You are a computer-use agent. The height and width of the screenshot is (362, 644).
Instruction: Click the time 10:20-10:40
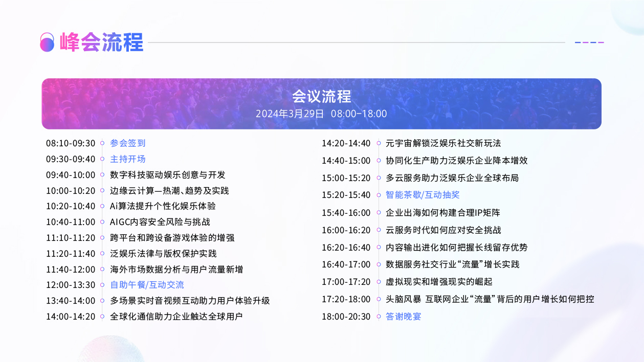(x=71, y=206)
